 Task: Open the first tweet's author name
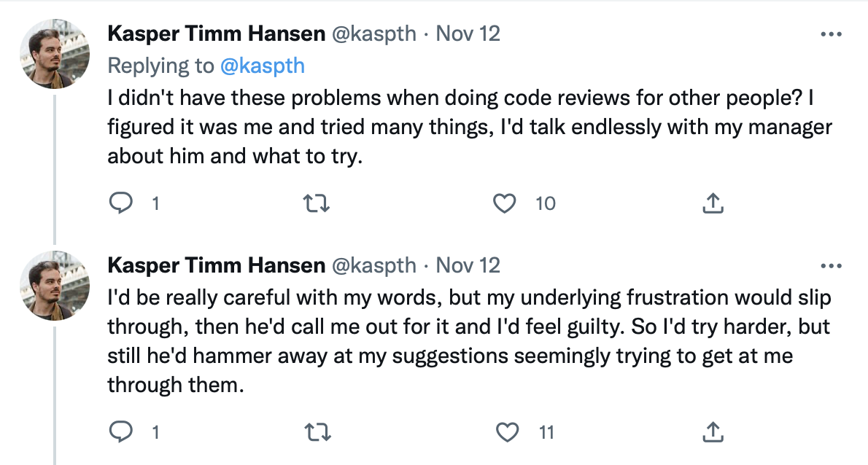215,34
